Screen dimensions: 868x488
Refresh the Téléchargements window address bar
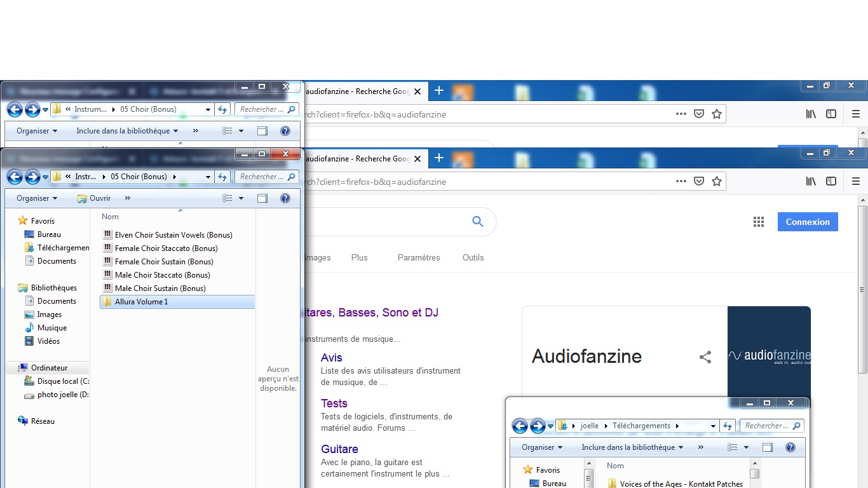click(728, 426)
